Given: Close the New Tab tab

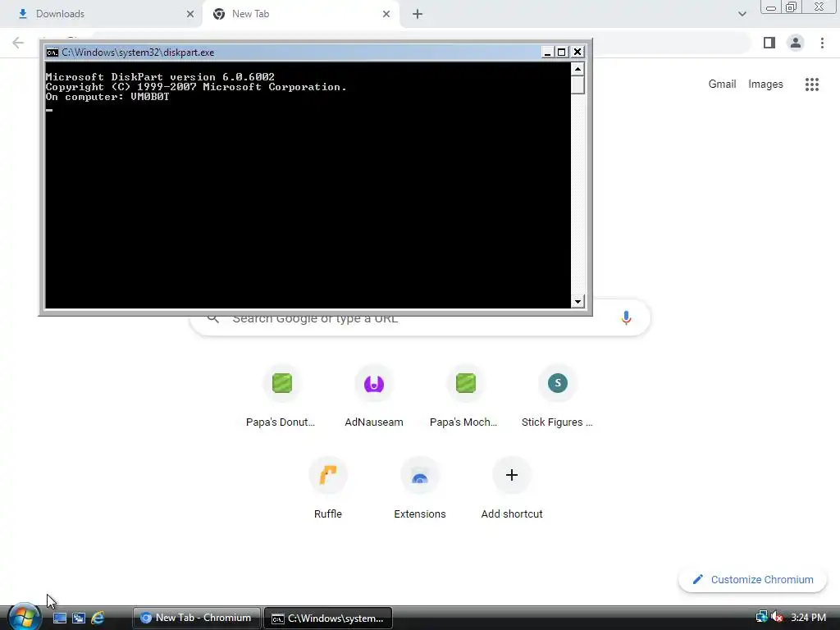Looking at the screenshot, I should 386,14.
